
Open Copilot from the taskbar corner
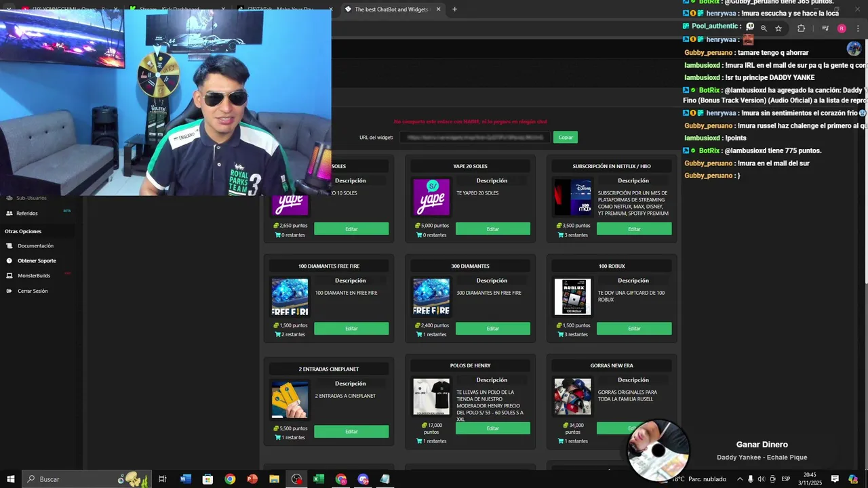(x=853, y=479)
